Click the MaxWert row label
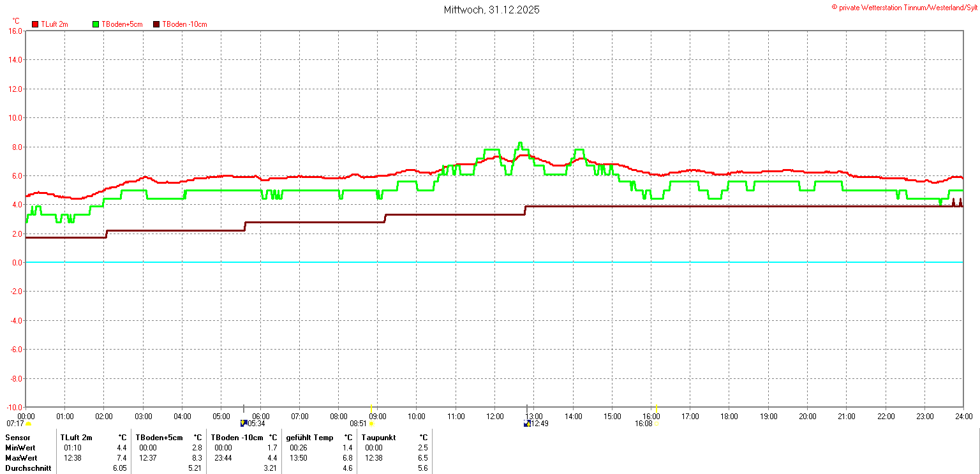 click(x=21, y=458)
